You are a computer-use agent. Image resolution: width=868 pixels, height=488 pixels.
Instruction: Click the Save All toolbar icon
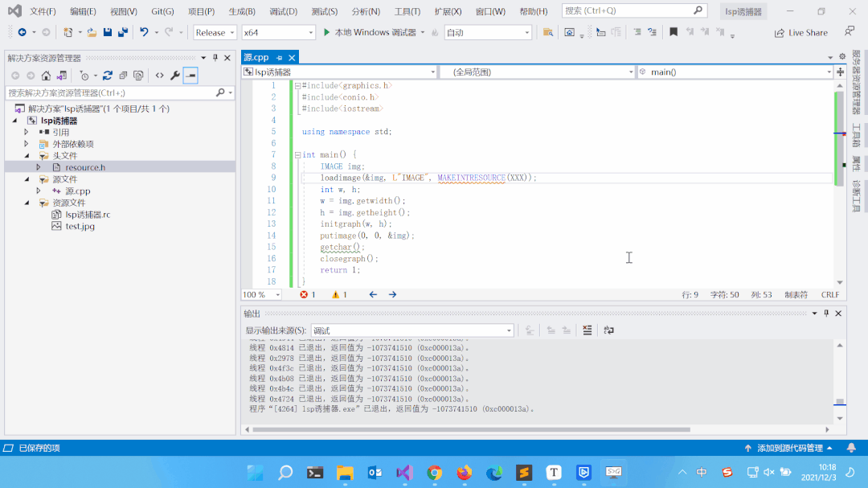tap(123, 32)
